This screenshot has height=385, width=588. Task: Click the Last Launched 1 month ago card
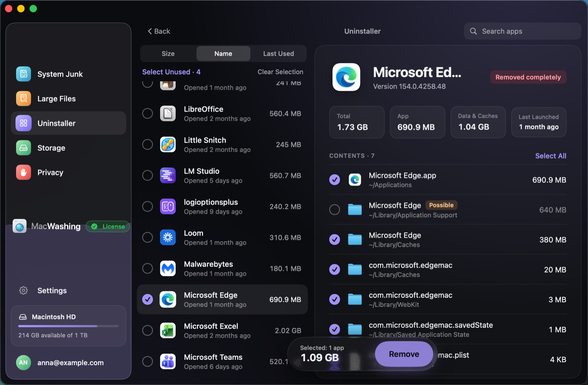[x=539, y=122]
